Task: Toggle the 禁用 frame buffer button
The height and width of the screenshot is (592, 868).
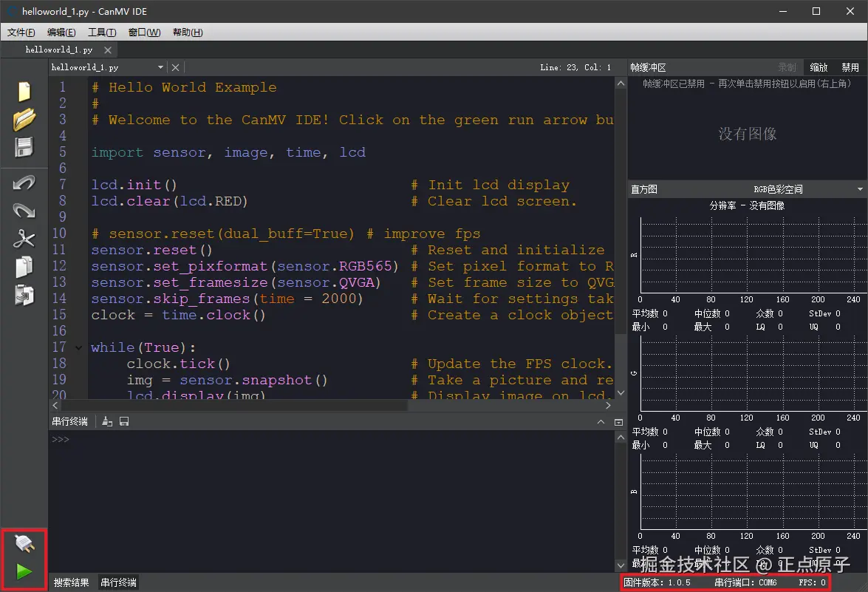Action: (850, 67)
